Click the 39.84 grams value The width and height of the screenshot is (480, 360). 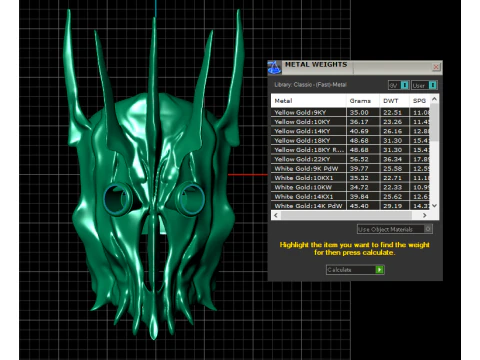pos(359,197)
